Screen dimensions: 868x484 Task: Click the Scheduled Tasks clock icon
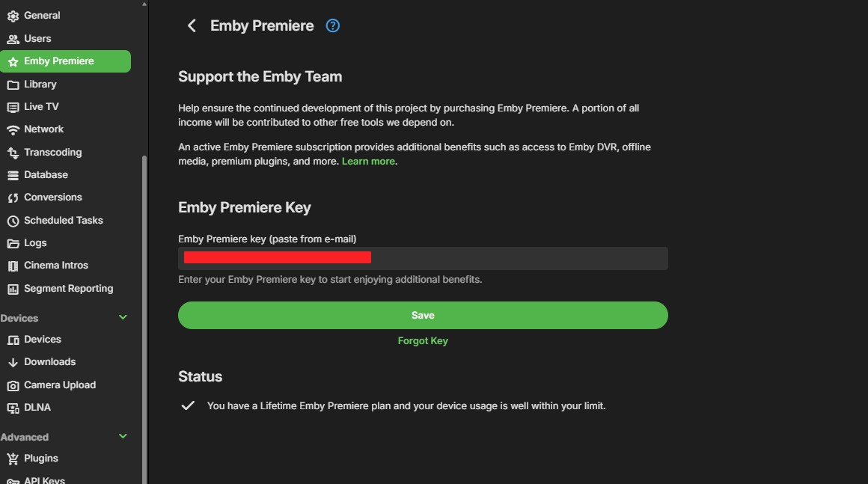13,221
